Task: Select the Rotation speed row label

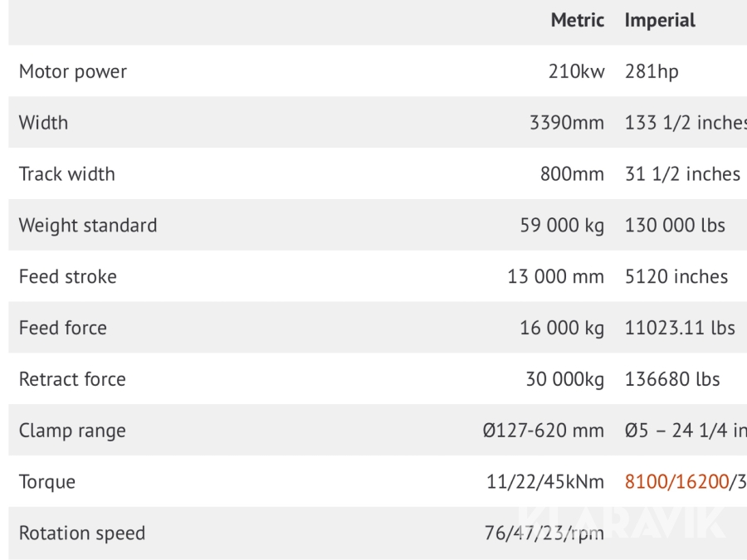Action: 82,533
